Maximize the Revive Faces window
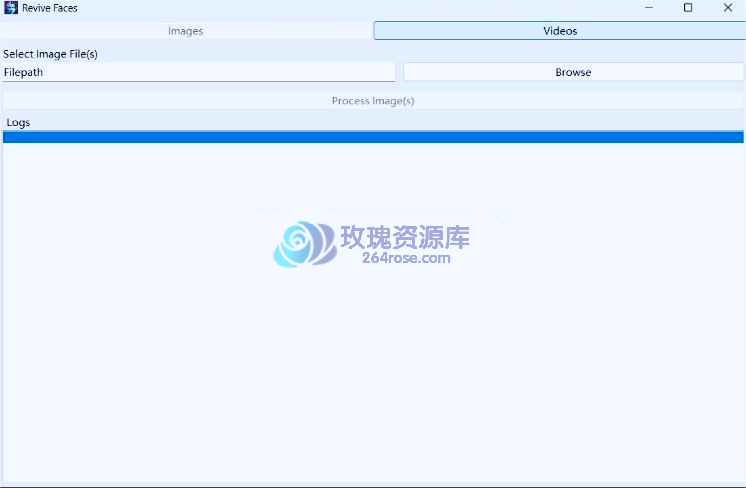 688,8
